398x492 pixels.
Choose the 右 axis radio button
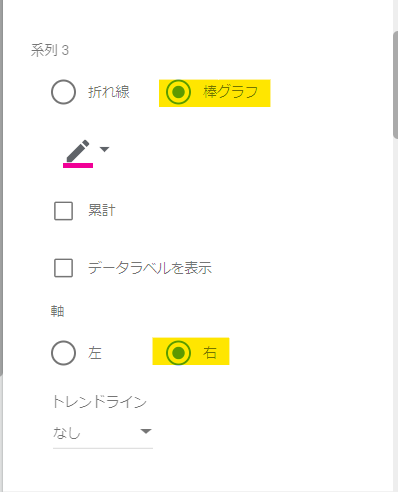pos(178,353)
